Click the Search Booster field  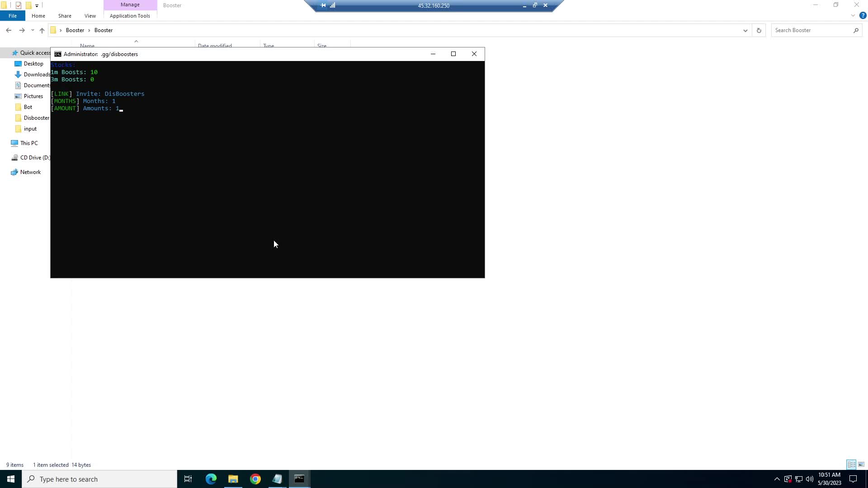point(811,30)
